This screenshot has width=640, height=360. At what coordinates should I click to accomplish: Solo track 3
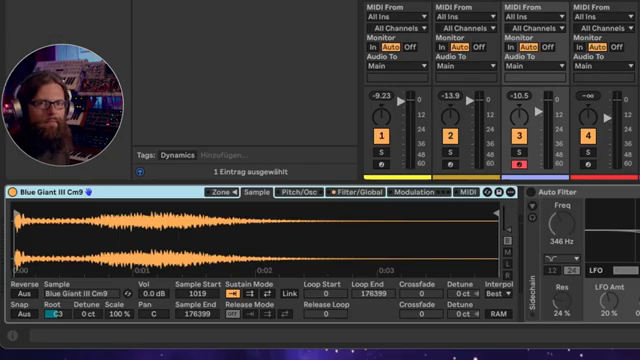(519, 152)
